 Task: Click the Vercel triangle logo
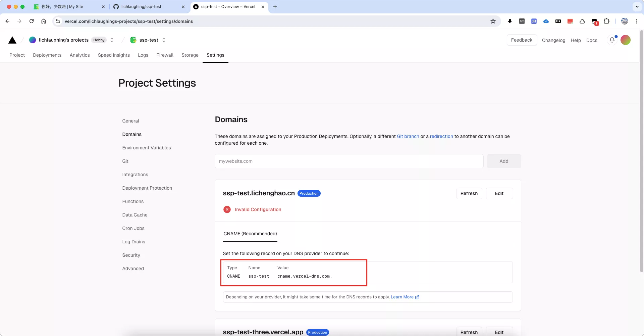pyautogui.click(x=12, y=40)
